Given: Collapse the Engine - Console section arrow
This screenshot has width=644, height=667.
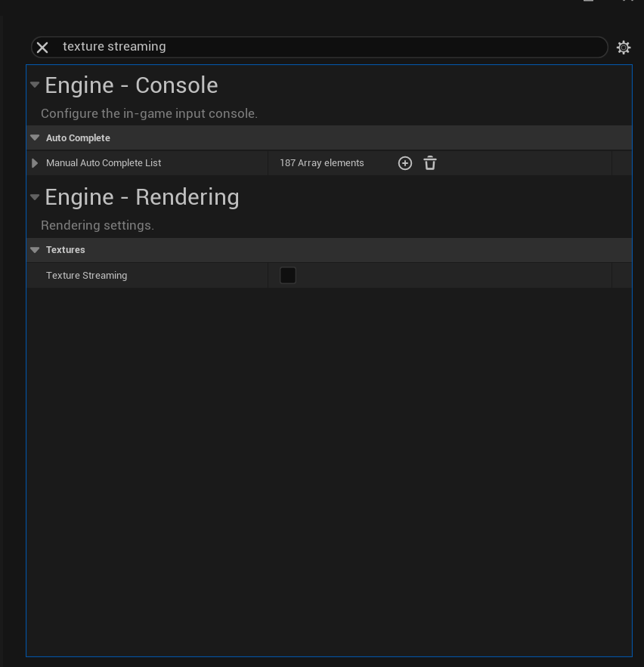Looking at the screenshot, I should (x=35, y=85).
